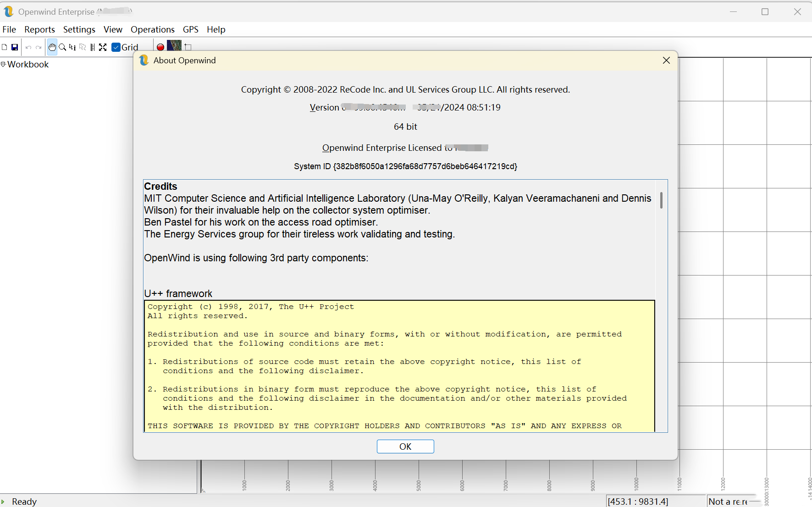The image size is (812, 507).
Task: Open the Help menu
Action: (x=216, y=29)
